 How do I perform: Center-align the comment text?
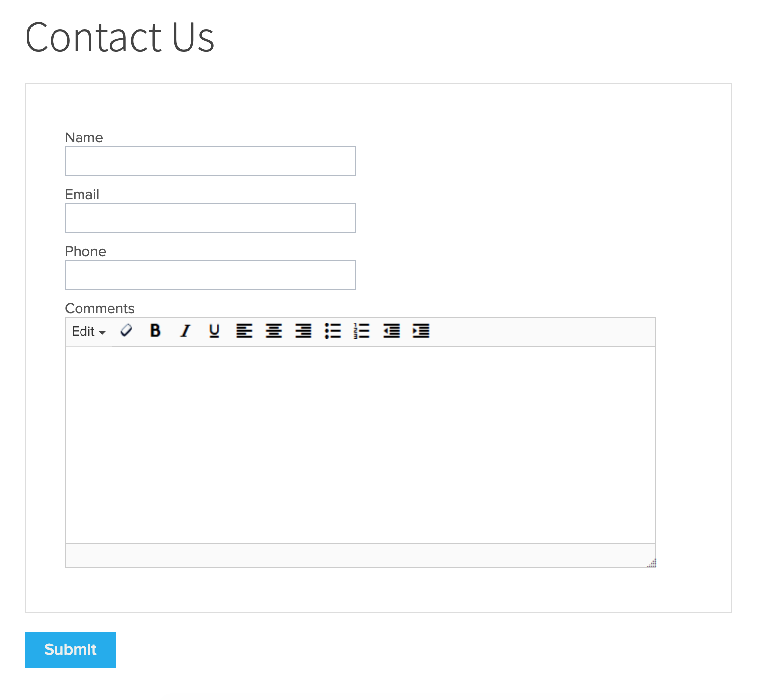click(273, 331)
